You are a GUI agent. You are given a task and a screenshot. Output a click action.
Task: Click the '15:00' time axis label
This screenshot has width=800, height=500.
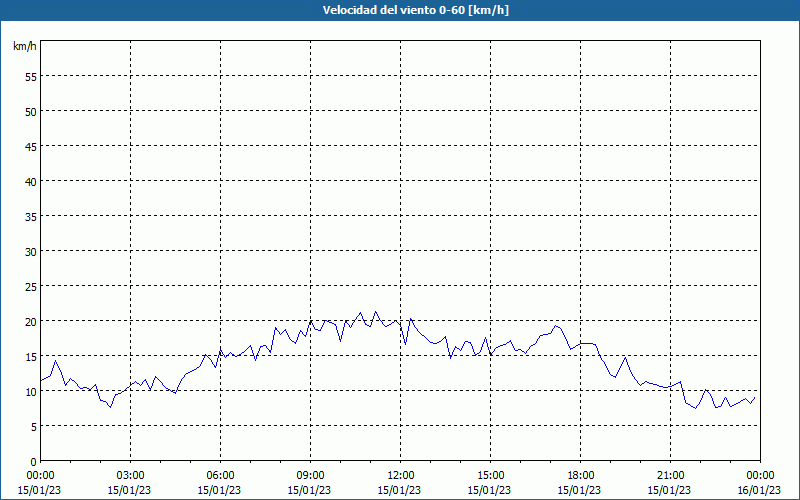(x=490, y=476)
